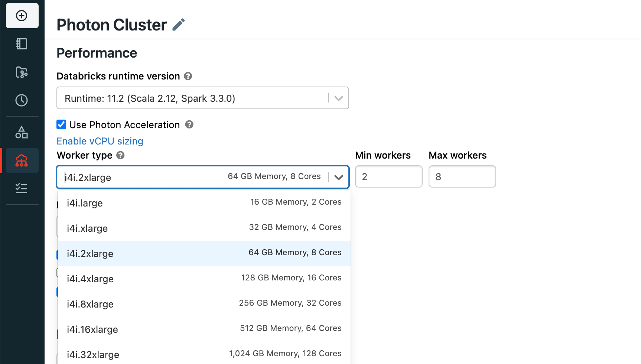Screen dimensions: 641x364
Task: Click the Enable vCPU sizing link
Action: tap(100, 141)
